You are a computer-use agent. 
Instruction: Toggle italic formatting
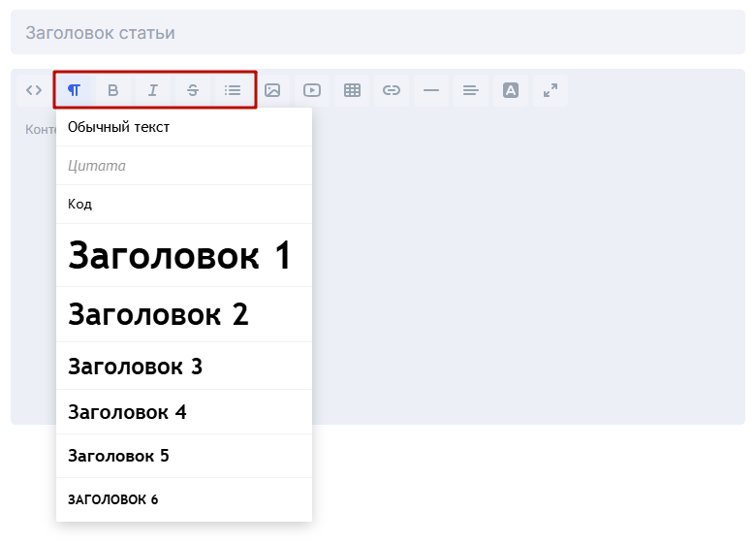[153, 90]
